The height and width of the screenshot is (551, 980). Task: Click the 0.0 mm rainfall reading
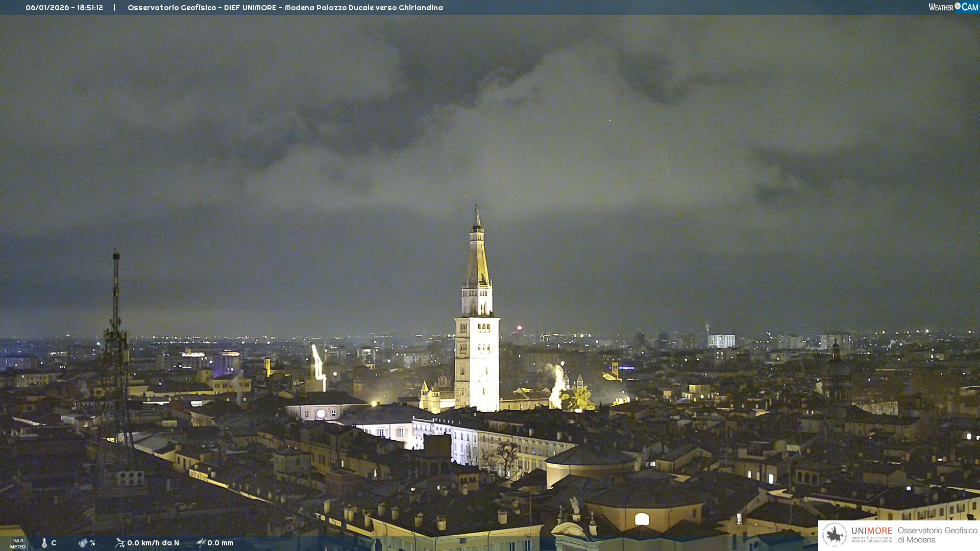click(220, 543)
